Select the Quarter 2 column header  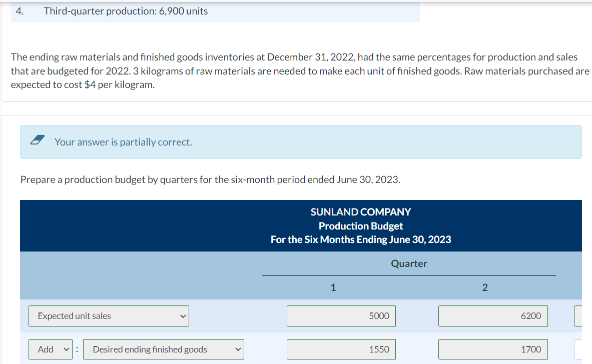coord(484,287)
